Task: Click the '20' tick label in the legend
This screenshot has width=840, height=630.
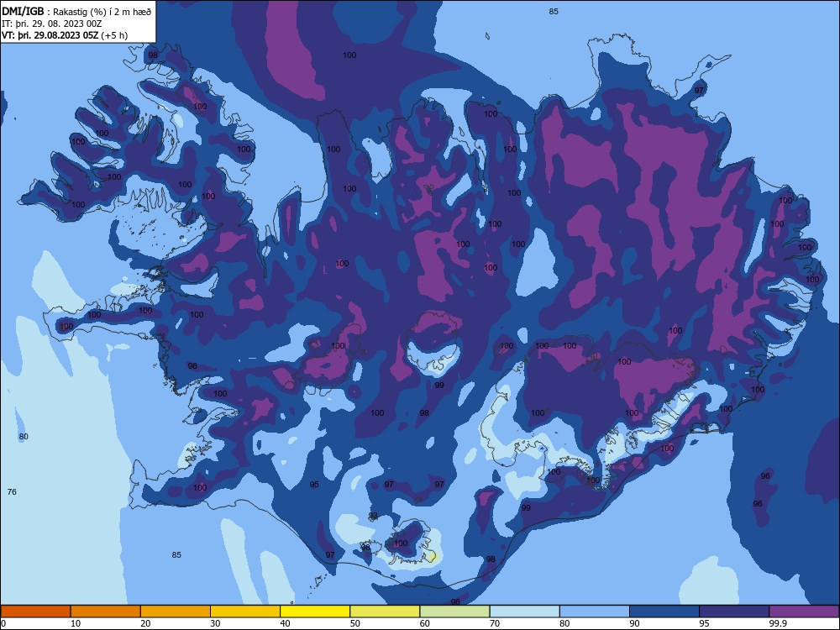Action: tap(145, 623)
